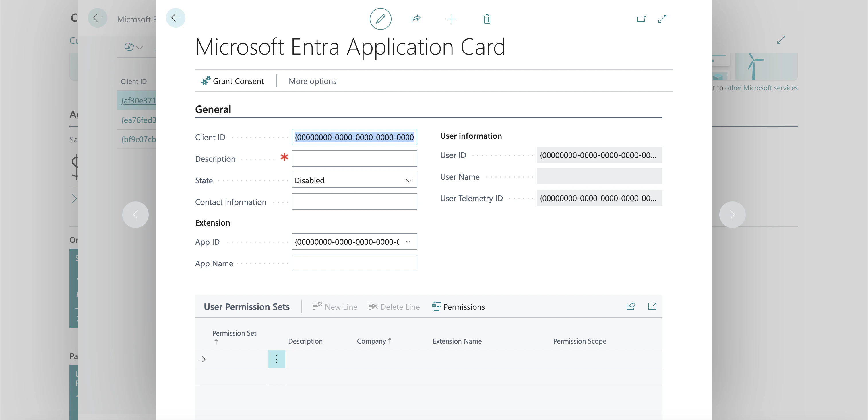
Task: Click the Contact Information field
Action: (354, 202)
